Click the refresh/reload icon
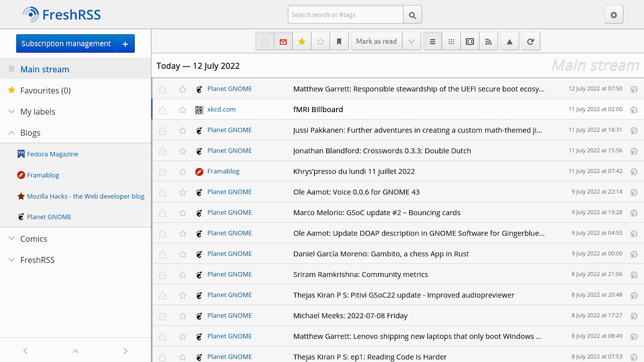This screenshot has width=644, height=362. 530,41
